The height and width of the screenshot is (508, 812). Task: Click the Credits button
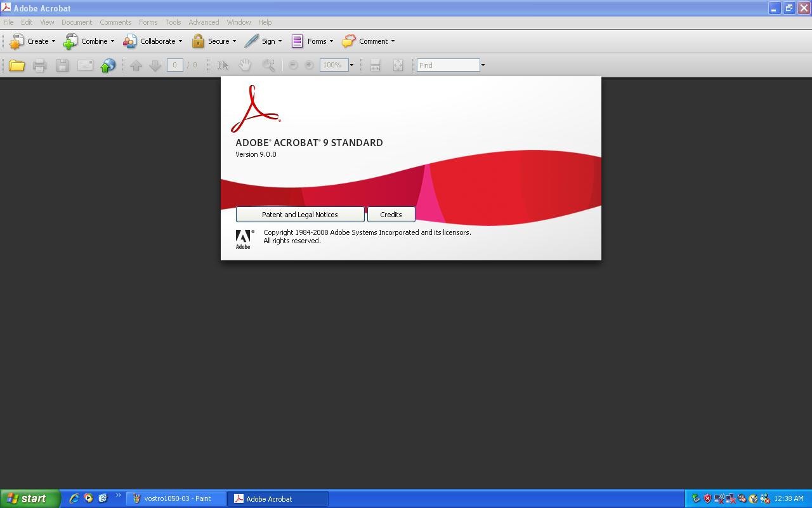click(391, 215)
